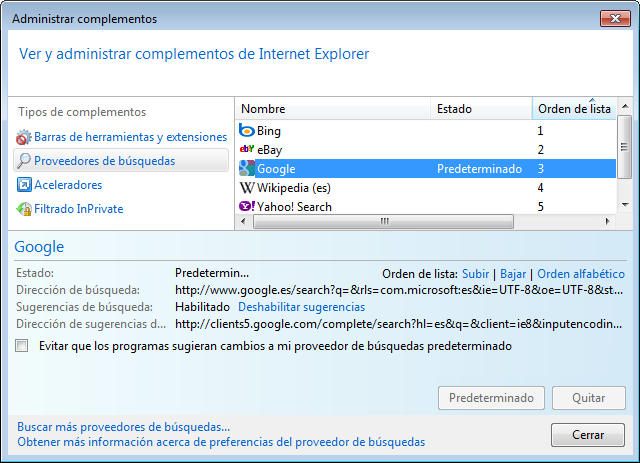Select Proveedores de búsquedas category

click(x=121, y=160)
